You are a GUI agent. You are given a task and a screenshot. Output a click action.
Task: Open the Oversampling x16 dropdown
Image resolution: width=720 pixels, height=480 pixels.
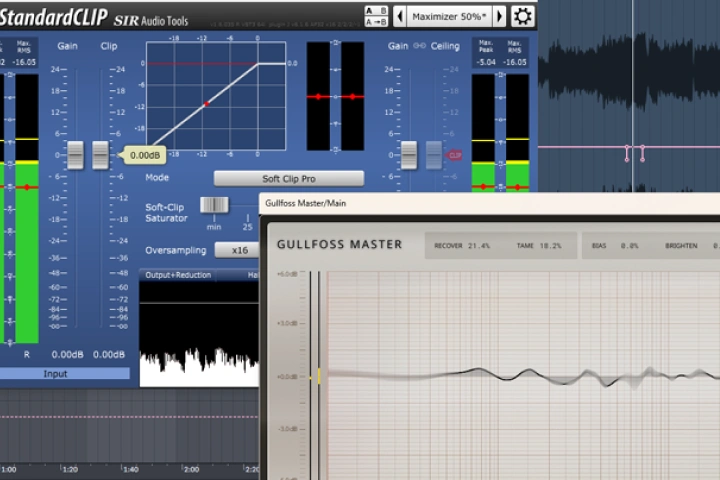[237, 250]
